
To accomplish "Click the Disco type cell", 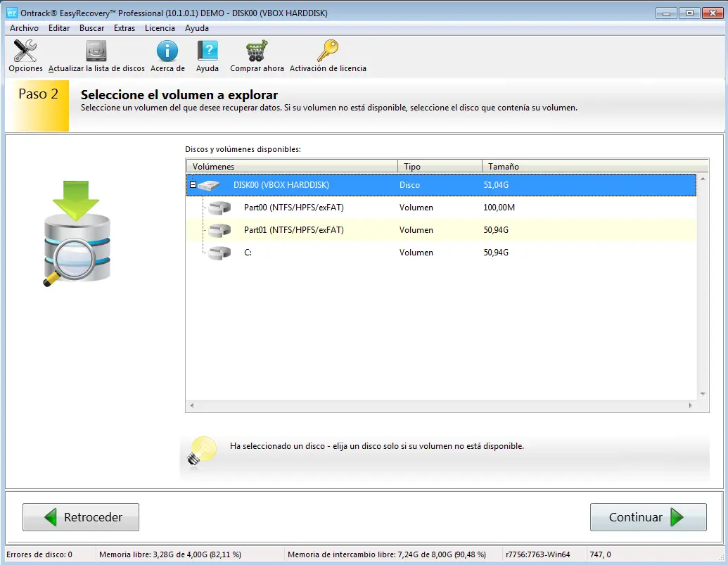I will click(x=409, y=185).
